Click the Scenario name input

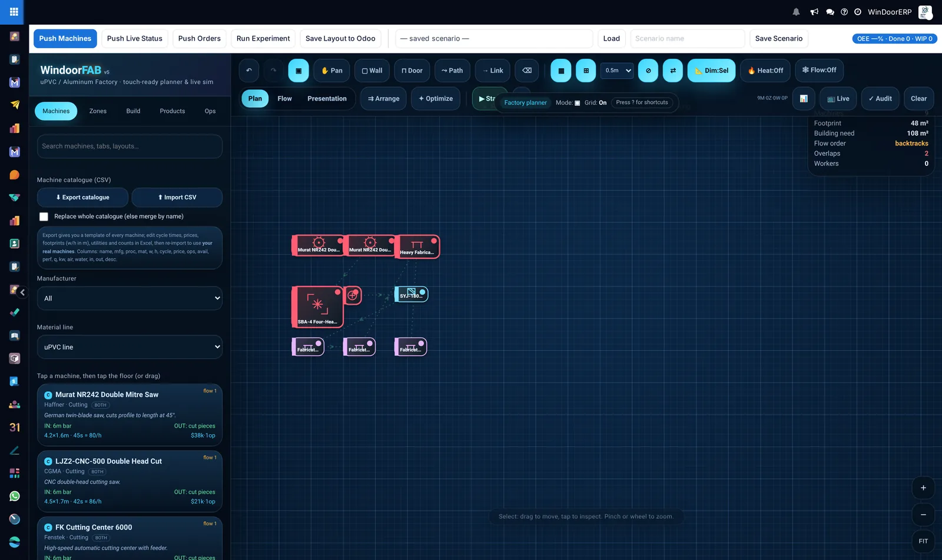tap(688, 39)
